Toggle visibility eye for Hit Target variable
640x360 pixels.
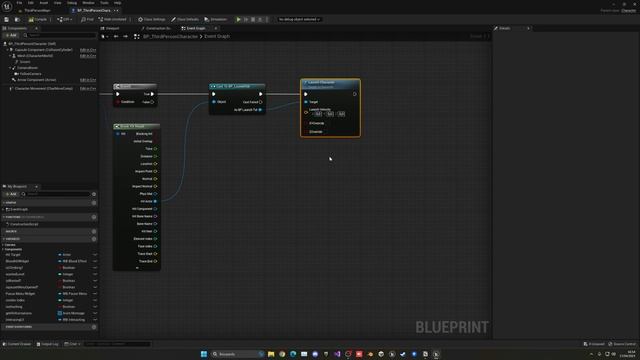coord(95,255)
